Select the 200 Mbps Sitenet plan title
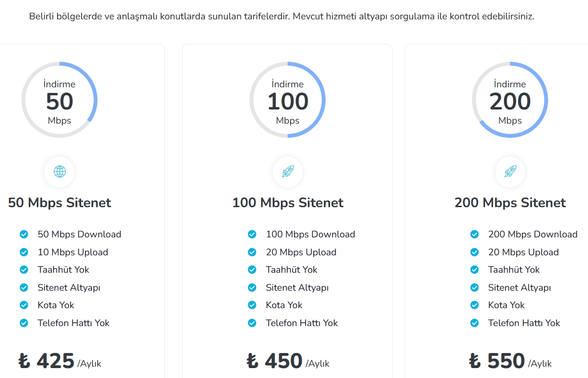The height and width of the screenshot is (378, 588). pos(510,203)
